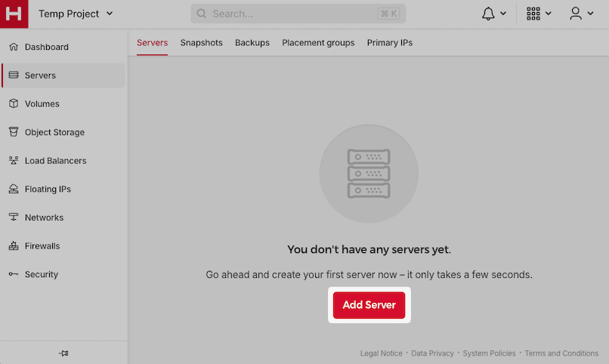Expand the user menu chevron
Viewport: 609px width, 364px height.
(x=590, y=14)
